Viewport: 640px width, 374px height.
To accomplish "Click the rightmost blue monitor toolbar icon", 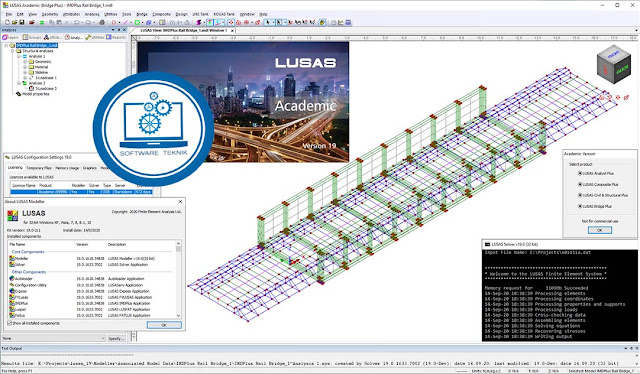I will click(348, 22).
